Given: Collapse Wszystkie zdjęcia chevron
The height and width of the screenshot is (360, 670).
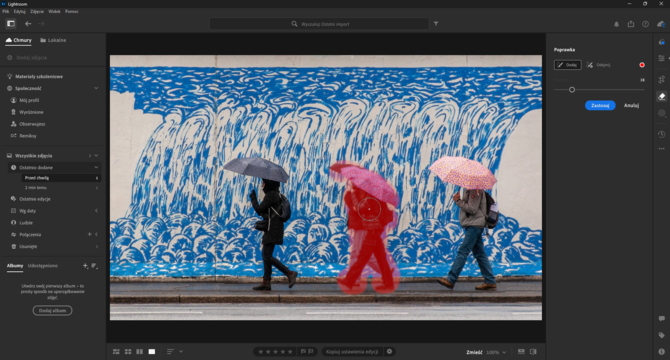Looking at the screenshot, I should 96,155.
